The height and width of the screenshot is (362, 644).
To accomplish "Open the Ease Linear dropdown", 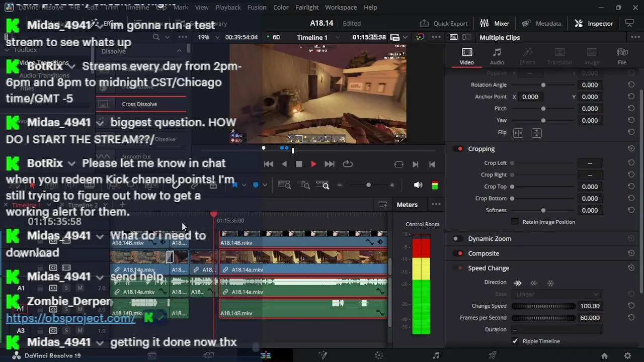I will tap(557, 294).
